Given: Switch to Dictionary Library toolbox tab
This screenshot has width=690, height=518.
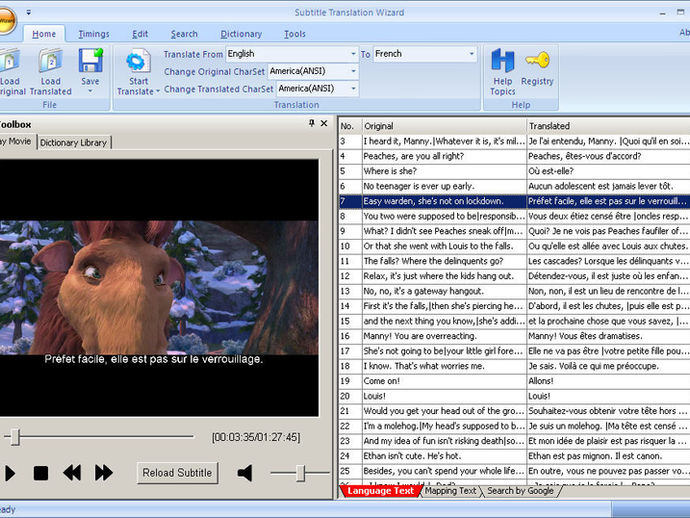Looking at the screenshot, I should point(73,143).
